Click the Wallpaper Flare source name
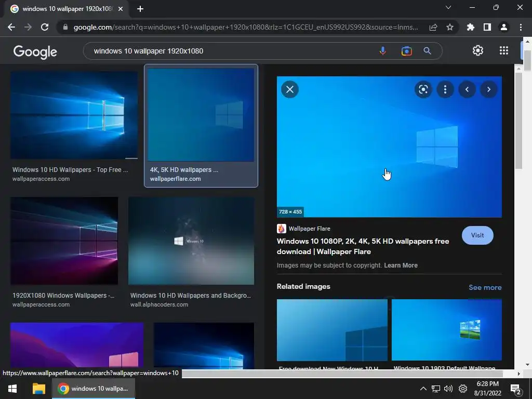532x399 pixels. (309, 229)
